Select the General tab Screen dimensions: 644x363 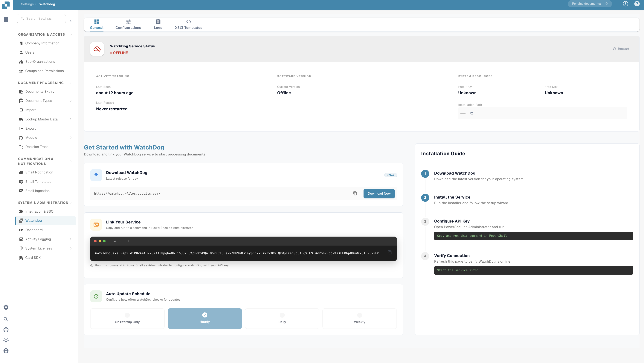pos(97,25)
